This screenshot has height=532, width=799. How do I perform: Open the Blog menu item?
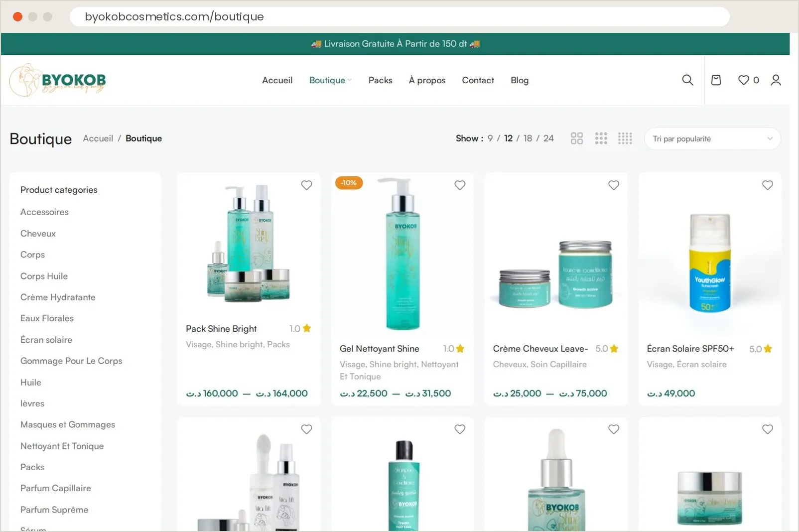coord(520,80)
